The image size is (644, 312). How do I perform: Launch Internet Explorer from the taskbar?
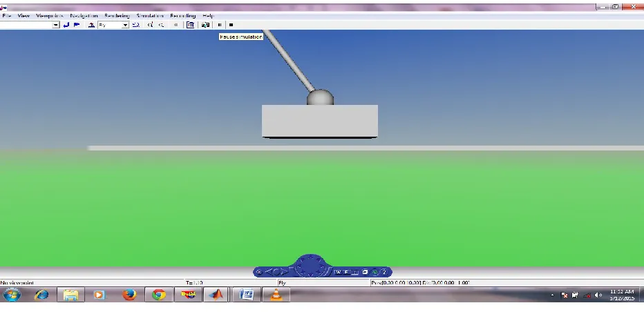[x=41, y=295]
